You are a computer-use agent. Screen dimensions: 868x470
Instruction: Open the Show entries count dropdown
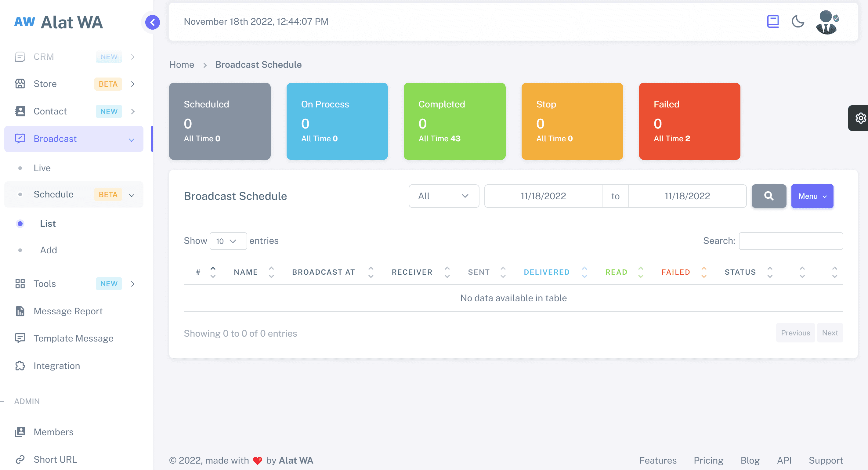pos(228,241)
